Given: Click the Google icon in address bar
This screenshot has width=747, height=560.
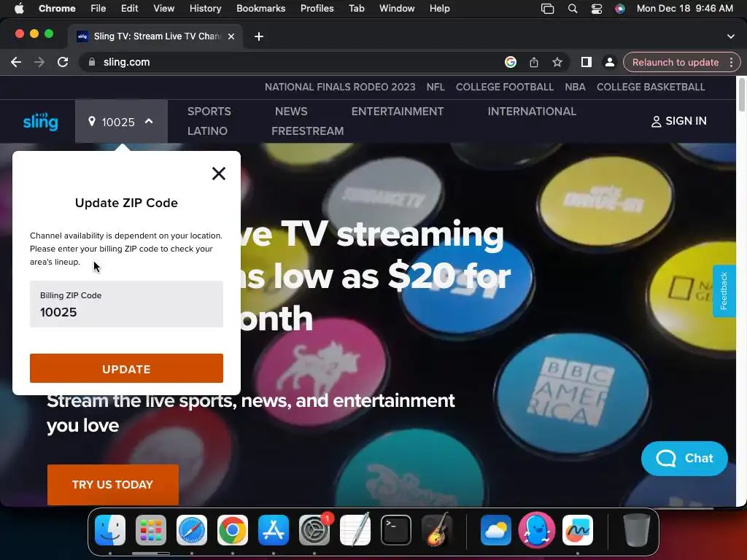Looking at the screenshot, I should click(511, 63).
